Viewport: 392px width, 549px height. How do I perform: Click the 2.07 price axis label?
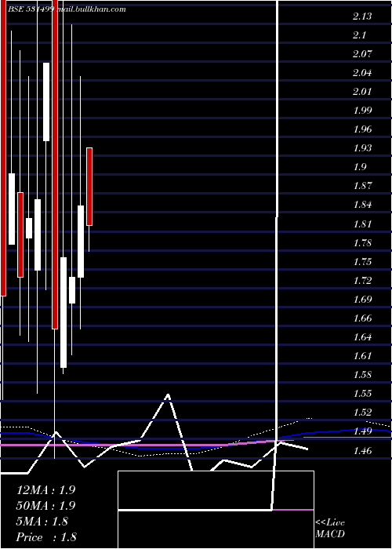[362, 54]
